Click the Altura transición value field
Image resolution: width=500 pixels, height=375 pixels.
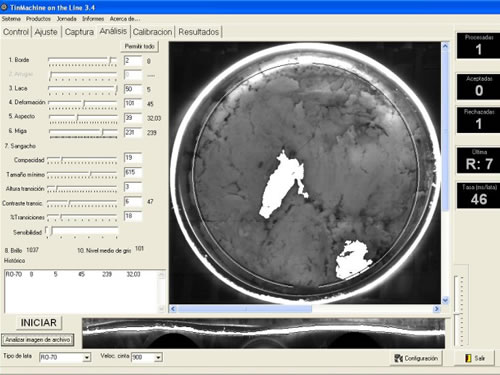(x=133, y=187)
